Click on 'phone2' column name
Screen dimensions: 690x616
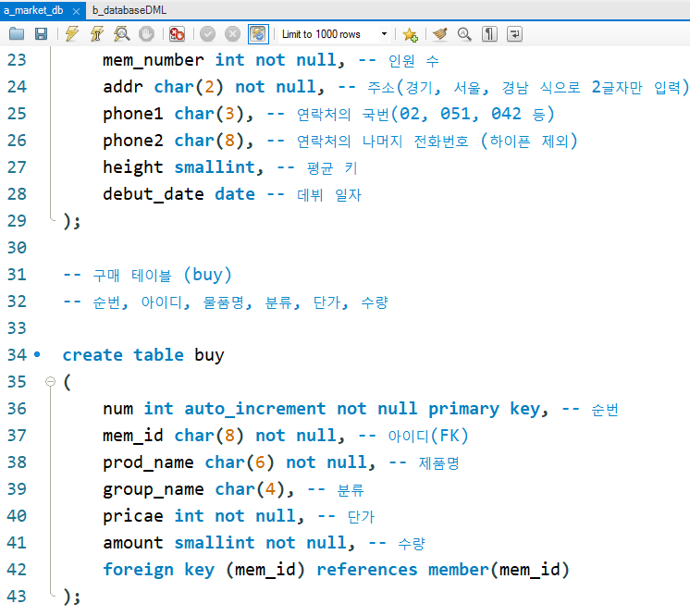tap(133, 141)
